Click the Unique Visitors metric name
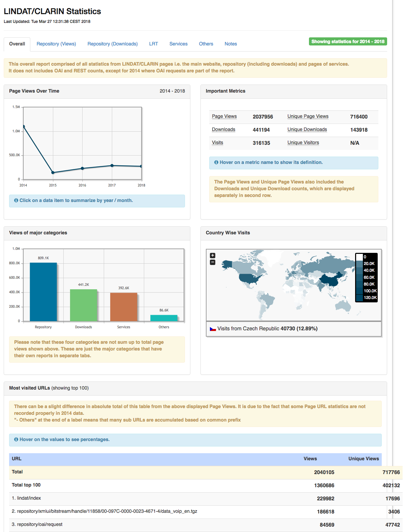Screen dimensions: 407x532 [x=303, y=143]
